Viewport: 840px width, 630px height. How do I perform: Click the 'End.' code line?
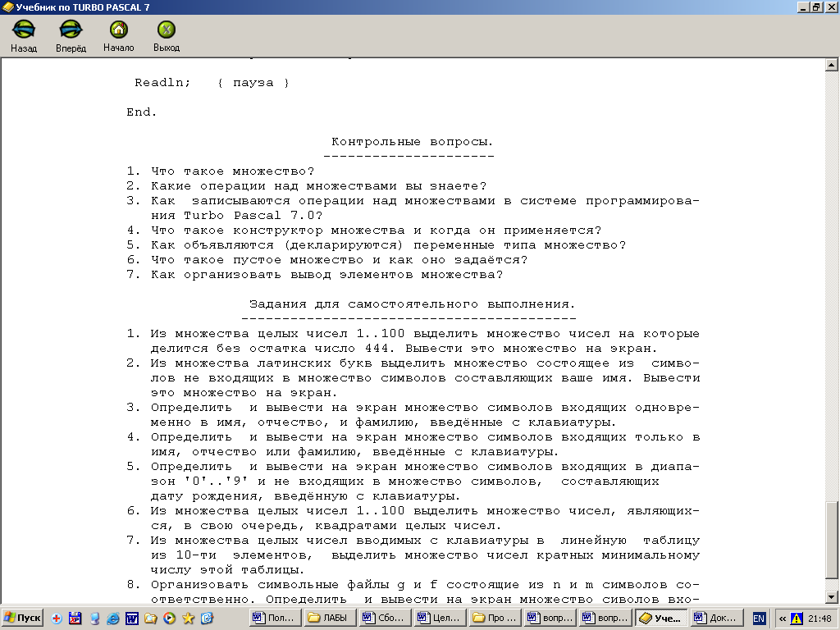pyautogui.click(x=141, y=112)
